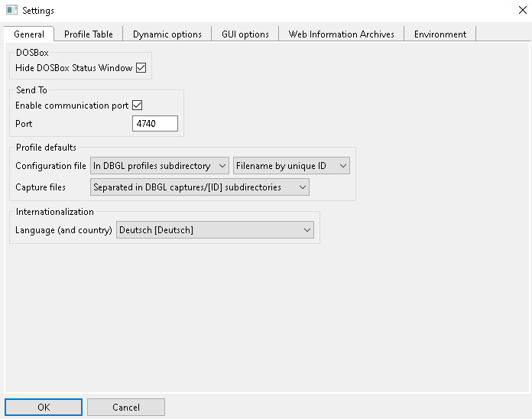Image resolution: width=532 pixels, height=419 pixels.
Task: Open the Web Information Archives tab
Action: (x=341, y=34)
